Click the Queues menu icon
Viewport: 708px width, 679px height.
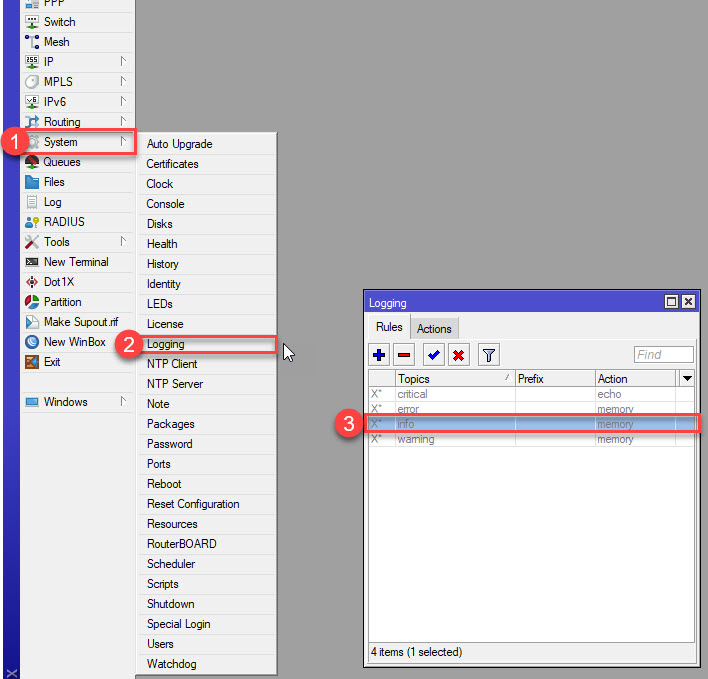tap(32, 162)
